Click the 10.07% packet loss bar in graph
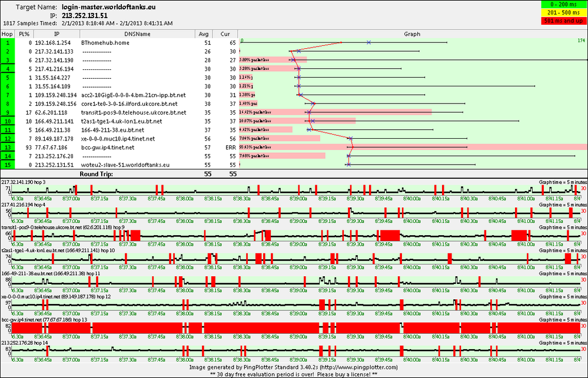 click(x=297, y=121)
